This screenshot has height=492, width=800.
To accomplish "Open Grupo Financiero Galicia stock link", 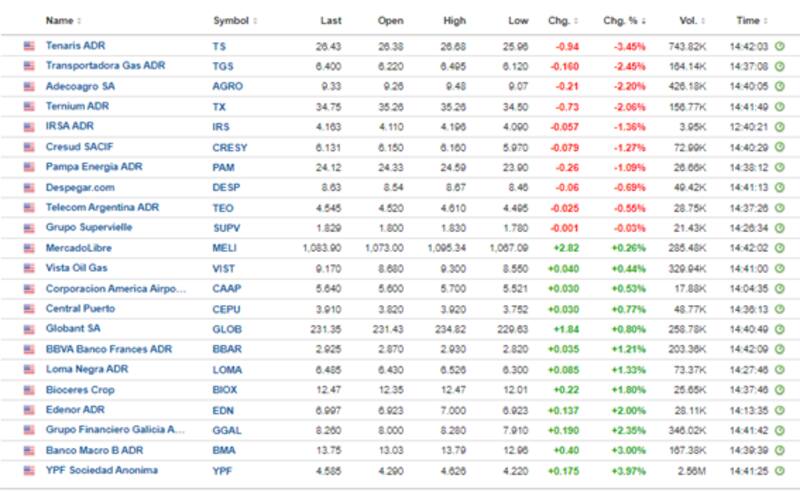I will [115, 430].
